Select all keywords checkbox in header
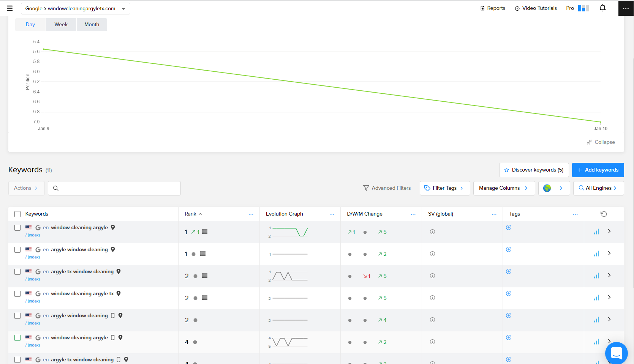This screenshot has height=364, width=634. (x=17, y=214)
